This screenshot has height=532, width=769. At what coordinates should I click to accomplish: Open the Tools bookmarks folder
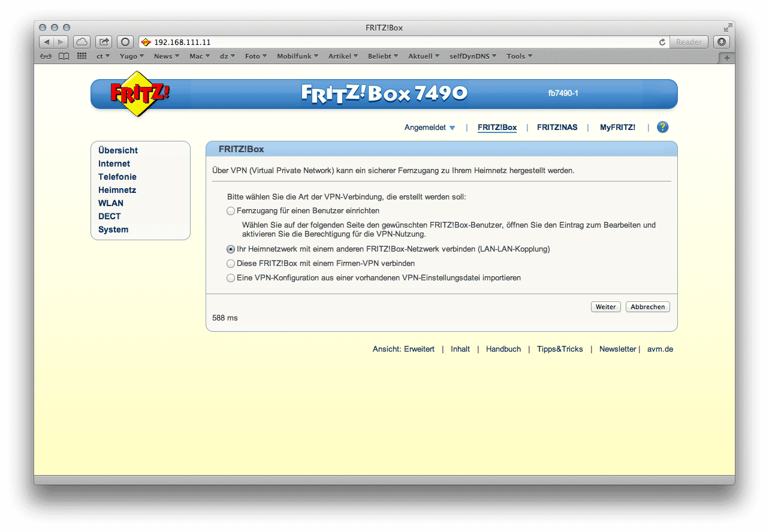click(x=520, y=56)
